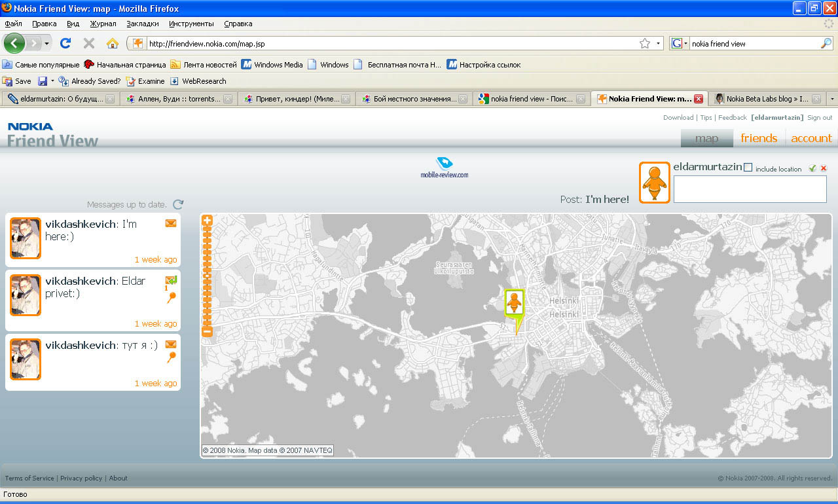Open the "Закладки" menu

(143, 24)
